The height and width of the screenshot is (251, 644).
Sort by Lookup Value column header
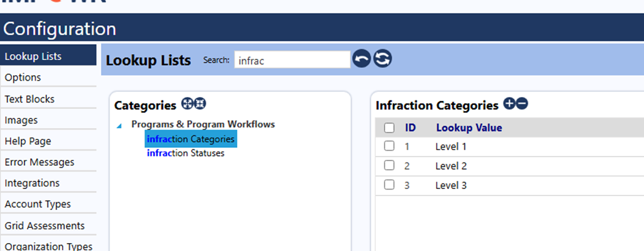click(469, 127)
